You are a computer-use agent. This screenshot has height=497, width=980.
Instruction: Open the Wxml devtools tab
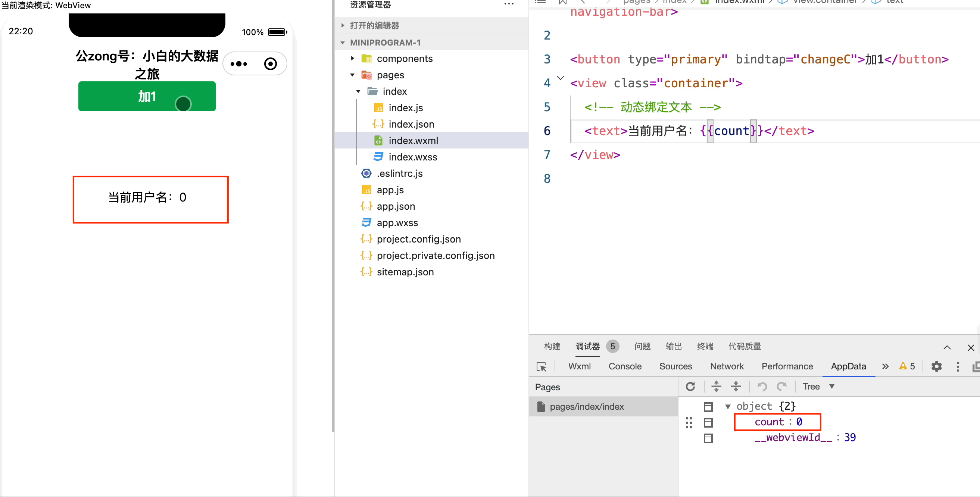pyautogui.click(x=580, y=366)
